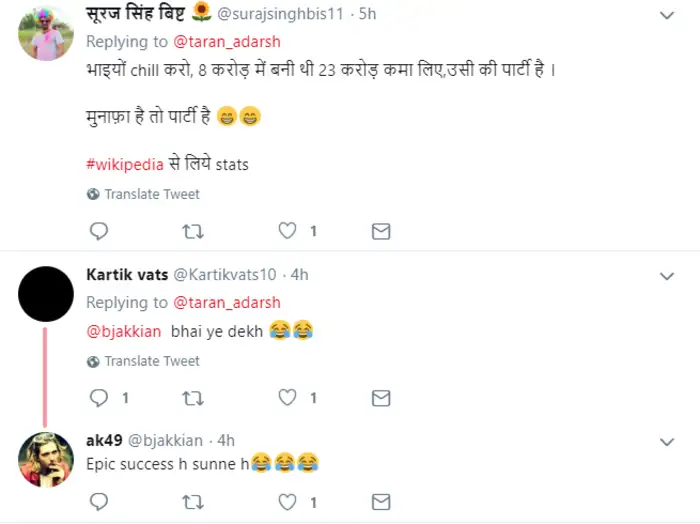This screenshot has height=524, width=700.
Task: Retweet ak49's 'Epic success' tweet
Action: 193,501
